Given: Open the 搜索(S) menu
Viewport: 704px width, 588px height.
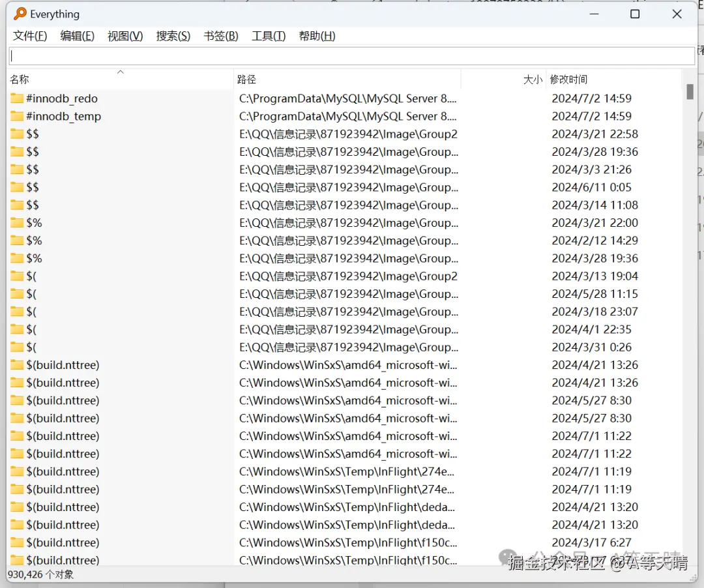Looking at the screenshot, I should point(173,36).
